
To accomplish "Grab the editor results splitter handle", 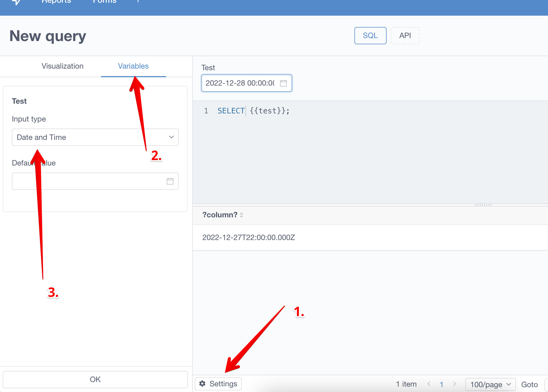I will click(483, 205).
